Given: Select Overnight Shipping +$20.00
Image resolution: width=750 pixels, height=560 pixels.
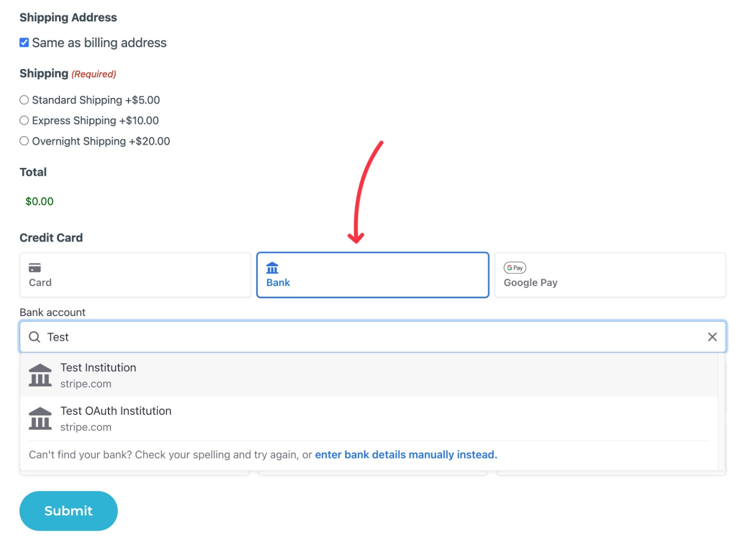Looking at the screenshot, I should [24, 140].
